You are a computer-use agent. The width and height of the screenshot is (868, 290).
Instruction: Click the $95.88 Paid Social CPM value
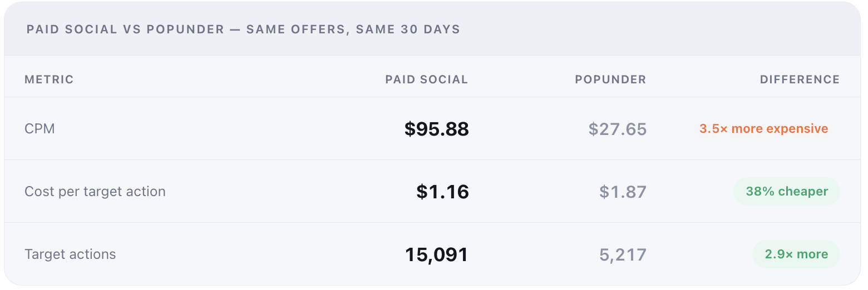pyautogui.click(x=437, y=129)
